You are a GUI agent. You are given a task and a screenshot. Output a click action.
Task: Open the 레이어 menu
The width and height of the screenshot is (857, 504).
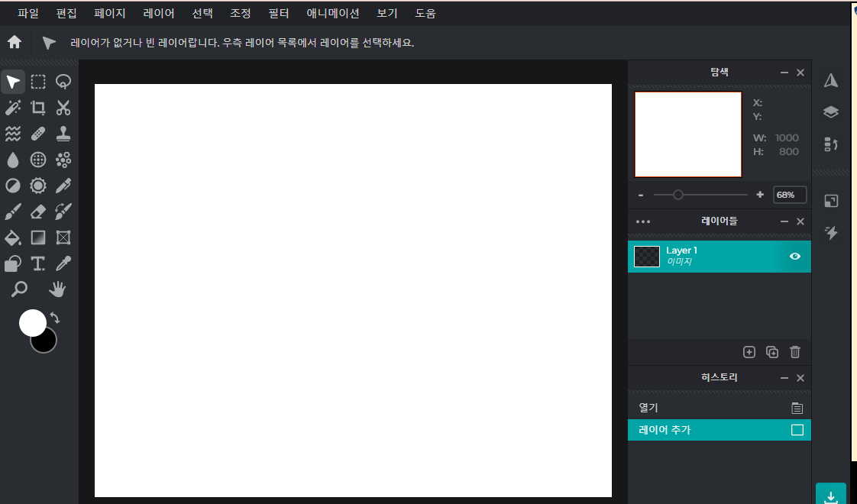[159, 14]
